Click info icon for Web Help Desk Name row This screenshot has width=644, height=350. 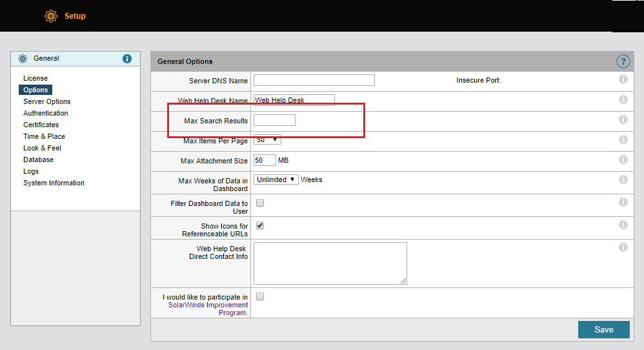pyautogui.click(x=623, y=99)
